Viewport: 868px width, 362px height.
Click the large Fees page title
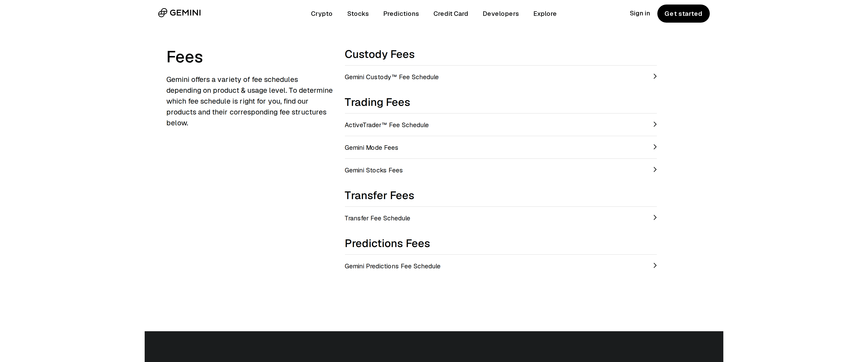tap(185, 57)
